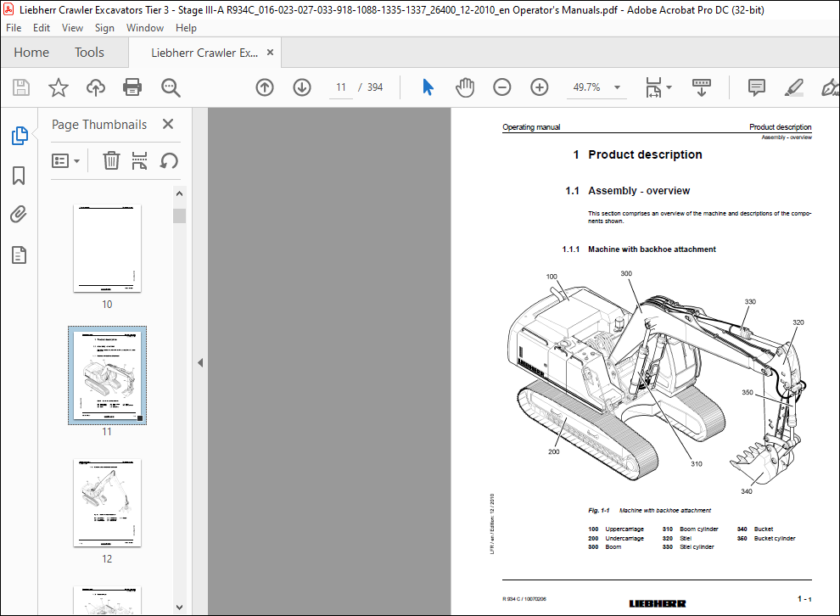Open thumbnails options dropdown menu
840x616 pixels.
(x=65, y=160)
